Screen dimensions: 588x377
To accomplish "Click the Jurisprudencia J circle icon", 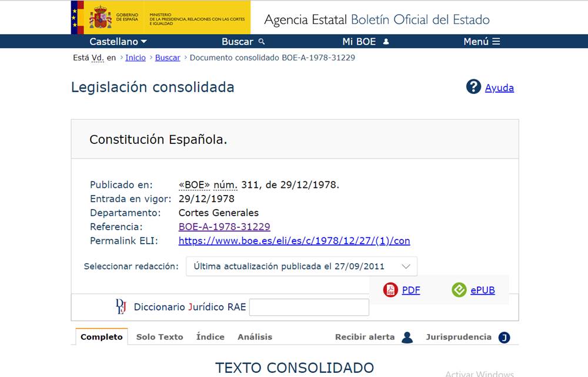I will (504, 337).
